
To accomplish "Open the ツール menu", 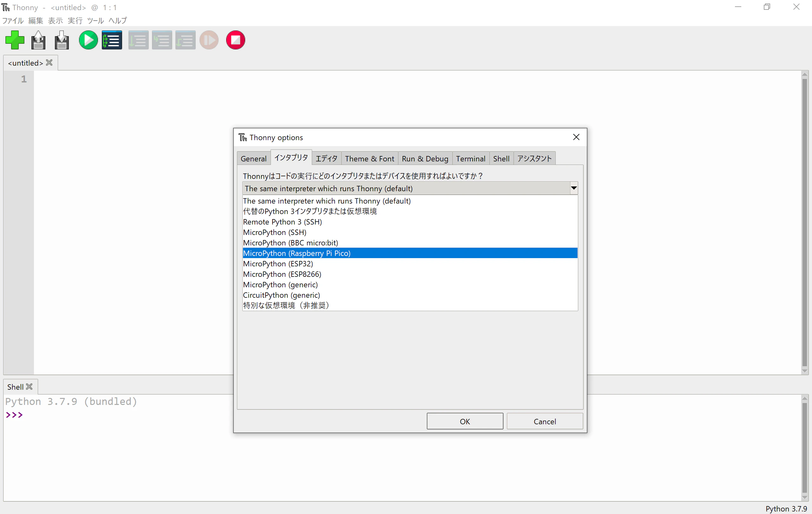I will click(x=95, y=21).
